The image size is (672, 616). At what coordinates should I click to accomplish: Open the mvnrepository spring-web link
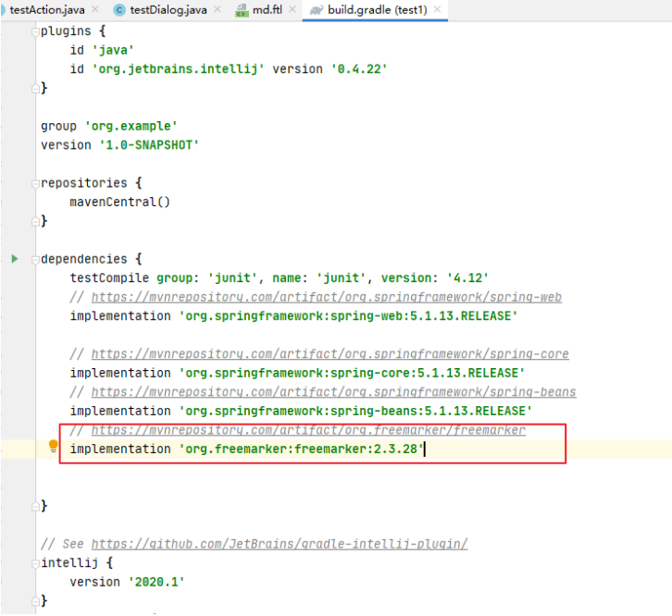(x=326, y=297)
